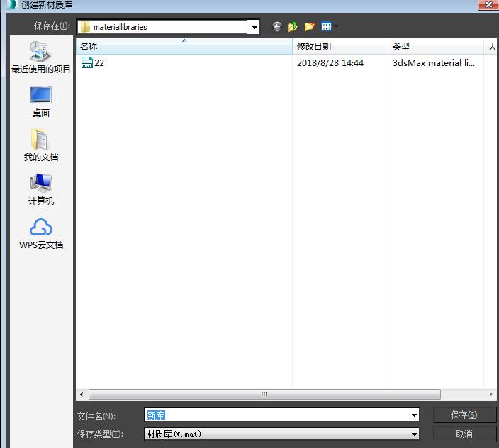This screenshot has height=448, width=499.
Task: Click the date 2018/8/28 14:44 cell
Action: click(x=330, y=62)
